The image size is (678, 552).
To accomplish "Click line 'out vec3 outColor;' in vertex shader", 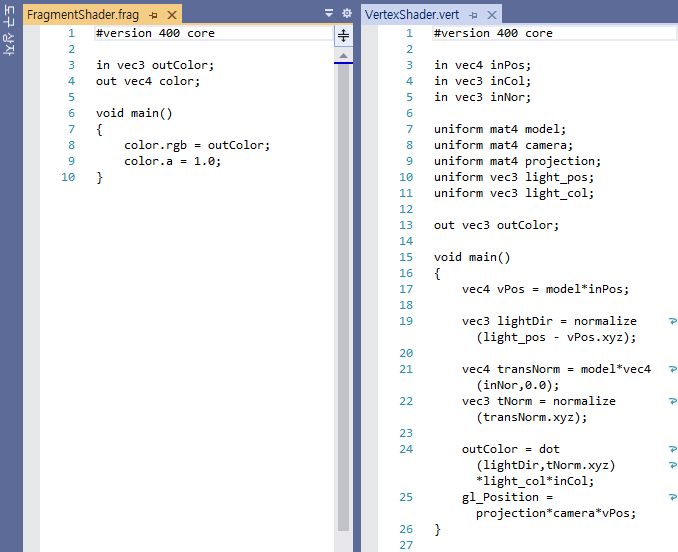I will click(496, 225).
